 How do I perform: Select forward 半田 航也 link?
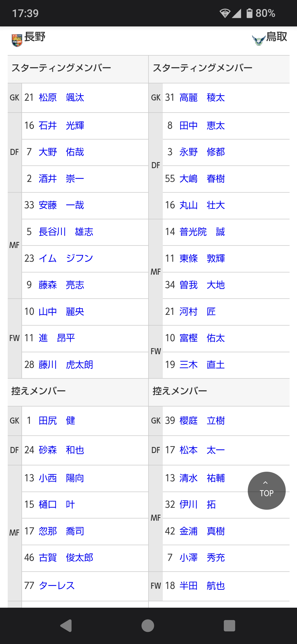(202, 586)
